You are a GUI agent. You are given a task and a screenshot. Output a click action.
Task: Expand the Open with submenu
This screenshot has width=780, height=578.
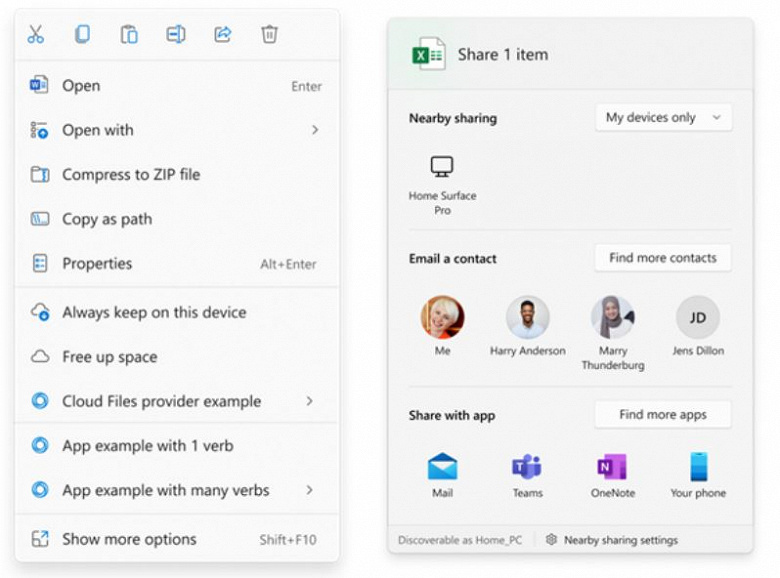(177, 130)
